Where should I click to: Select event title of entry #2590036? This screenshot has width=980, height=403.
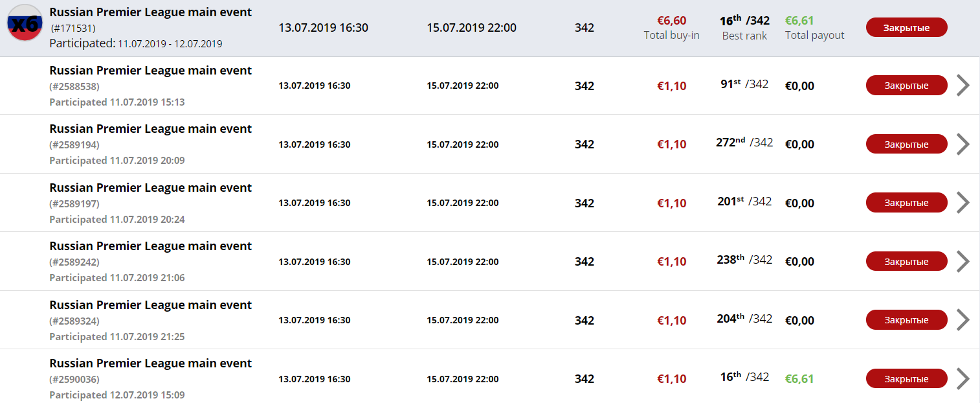coord(151,363)
